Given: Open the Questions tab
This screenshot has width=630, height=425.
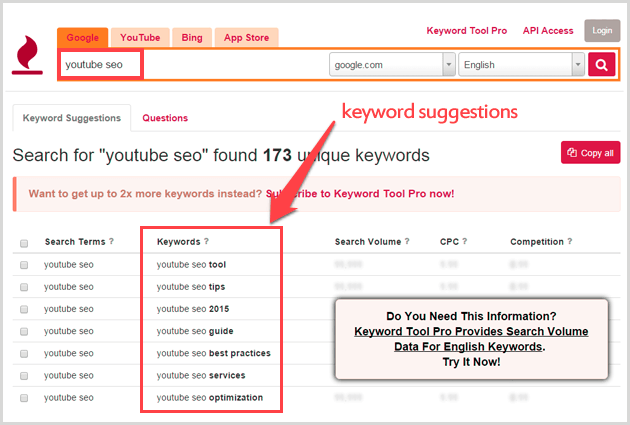Looking at the screenshot, I should coord(165,118).
